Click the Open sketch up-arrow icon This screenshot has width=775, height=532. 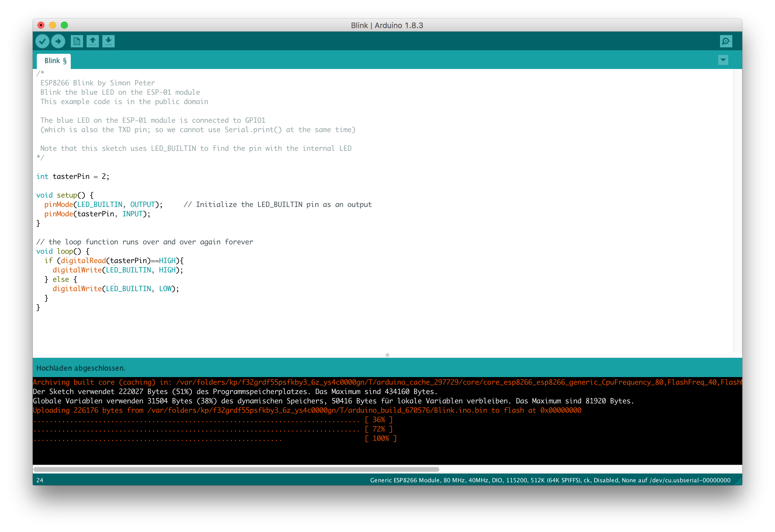coord(93,41)
